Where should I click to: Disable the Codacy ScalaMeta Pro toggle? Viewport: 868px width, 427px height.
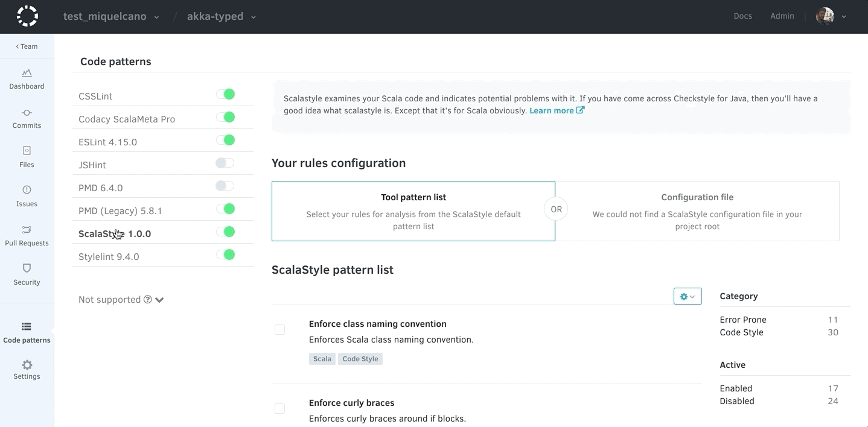pos(225,117)
